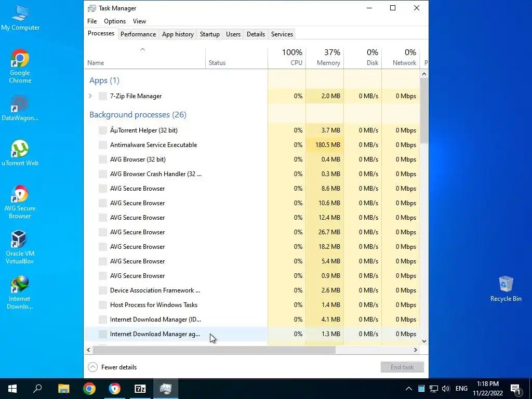Select AVG Secure Browser using 18.2 MB

point(252,247)
